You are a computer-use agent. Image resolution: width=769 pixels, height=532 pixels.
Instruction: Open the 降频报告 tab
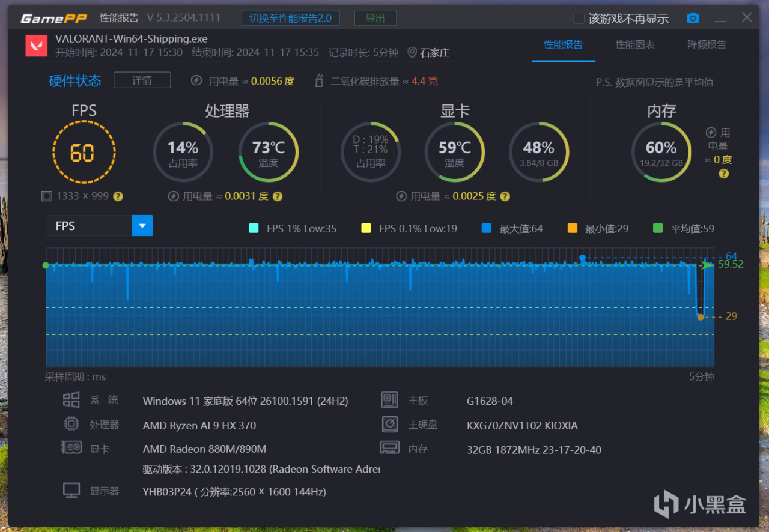click(x=707, y=44)
